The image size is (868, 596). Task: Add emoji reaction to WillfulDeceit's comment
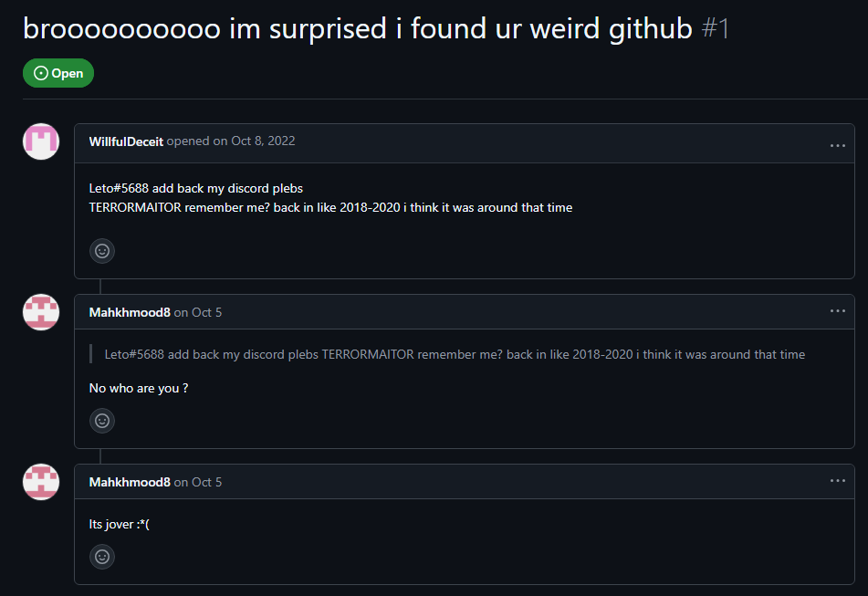point(102,251)
